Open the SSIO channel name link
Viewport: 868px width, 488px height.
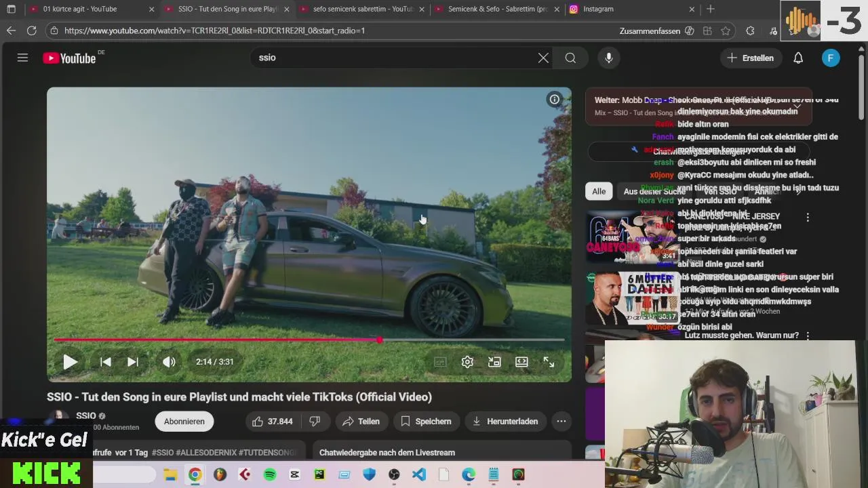pyautogui.click(x=85, y=415)
